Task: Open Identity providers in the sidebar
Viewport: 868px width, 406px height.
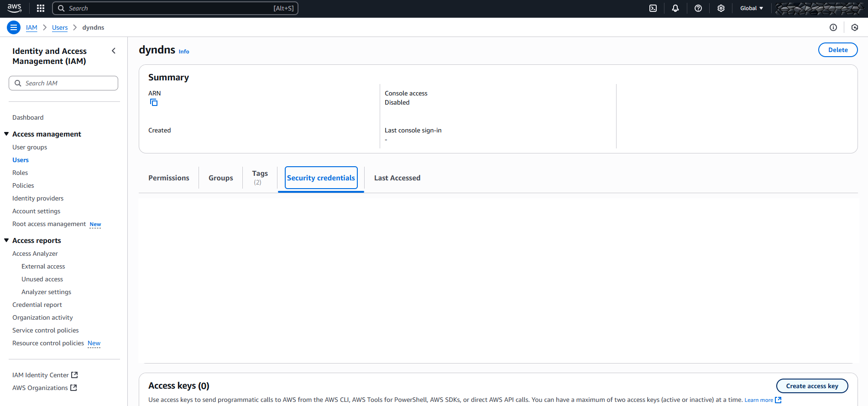Action: point(38,198)
